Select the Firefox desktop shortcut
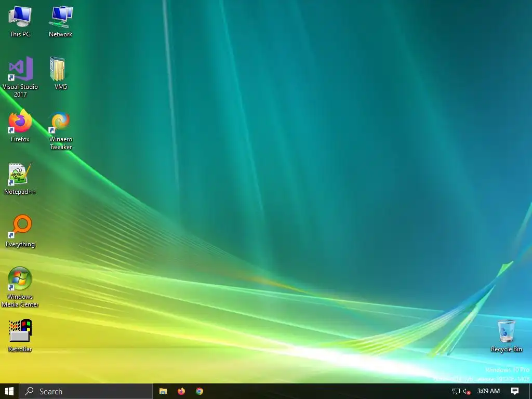The height and width of the screenshot is (399, 532). coord(20,126)
